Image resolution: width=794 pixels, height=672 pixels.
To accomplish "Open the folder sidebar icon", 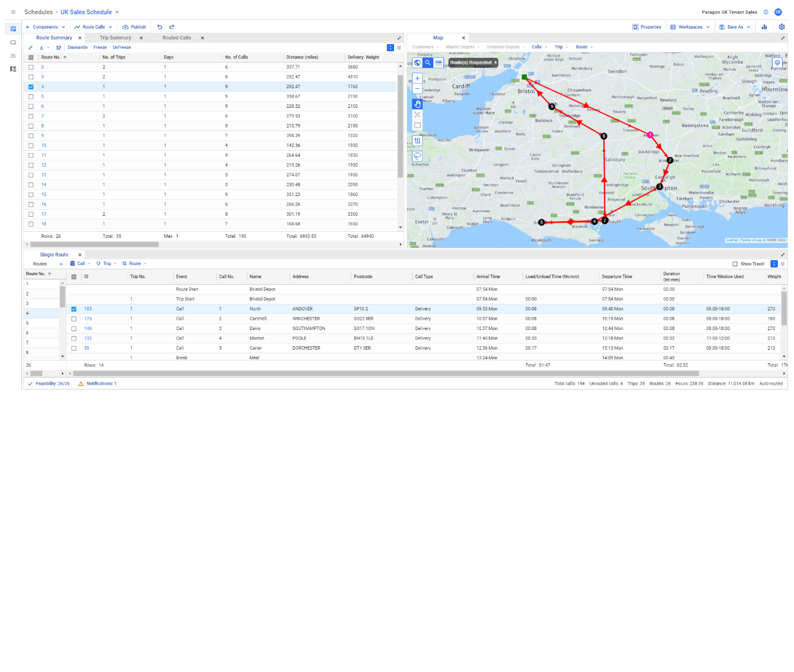I will point(13,42).
